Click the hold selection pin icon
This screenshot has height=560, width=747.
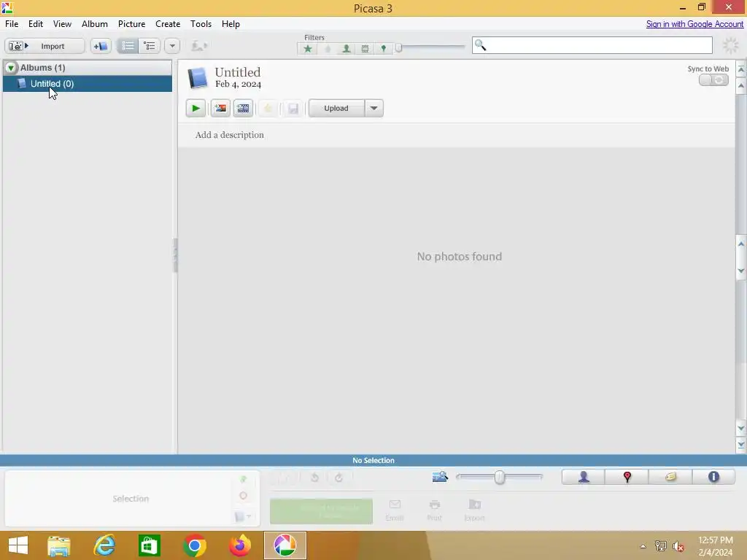244,480
